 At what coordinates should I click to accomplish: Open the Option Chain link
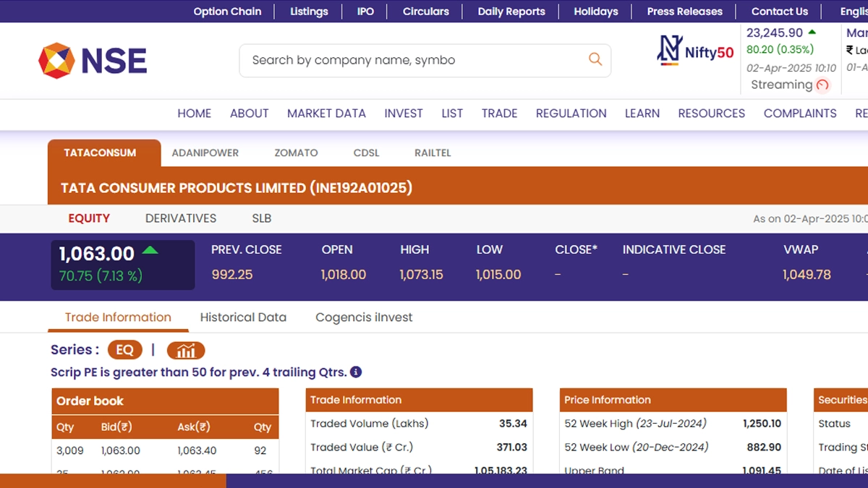pos(227,12)
